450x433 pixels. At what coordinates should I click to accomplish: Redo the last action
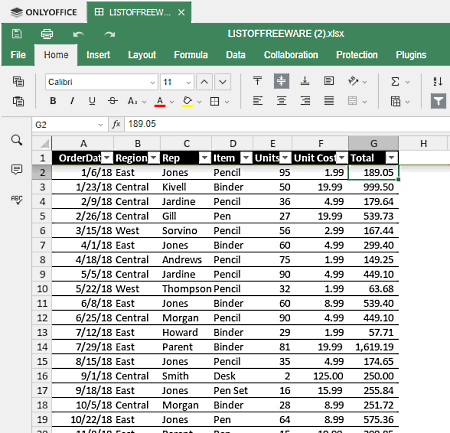pyautogui.click(x=110, y=34)
